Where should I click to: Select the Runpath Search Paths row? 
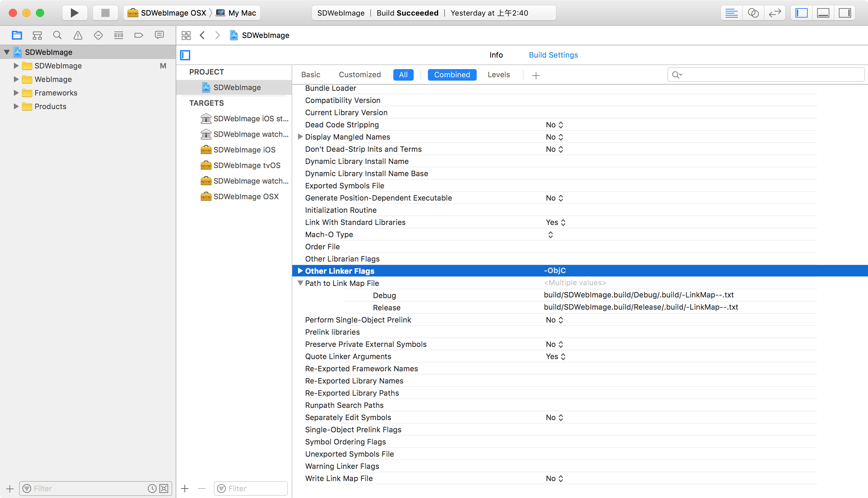[x=554, y=405]
